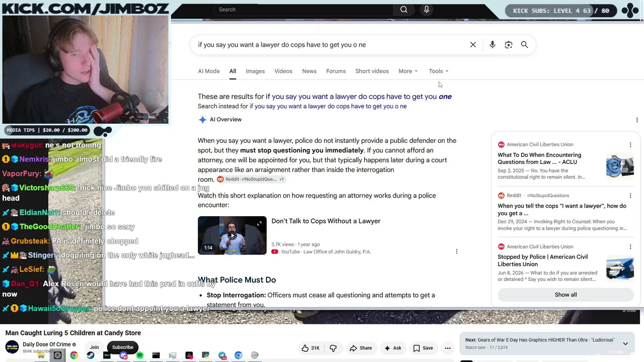Open Stopped by Police ACLU article
The width and height of the screenshot is (644, 362).
(x=542, y=260)
